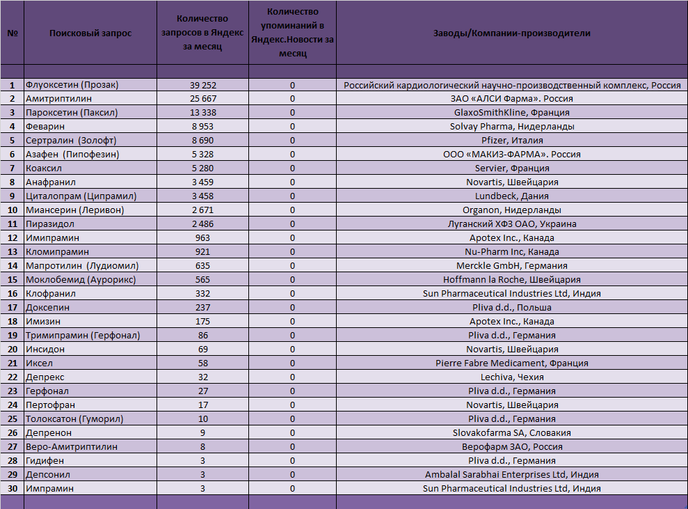This screenshot has height=509, width=688.
Task: Select the cell 'Толоксатон (Гуморил)'
Action: pyautogui.click(x=90, y=419)
